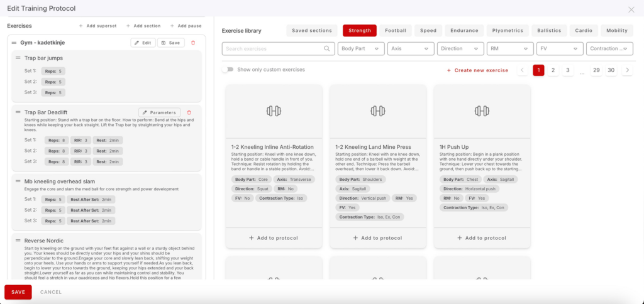Click the drag handle beside Mb kneeling overhead slam
This screenshot has width=644, height=304.
18,181
